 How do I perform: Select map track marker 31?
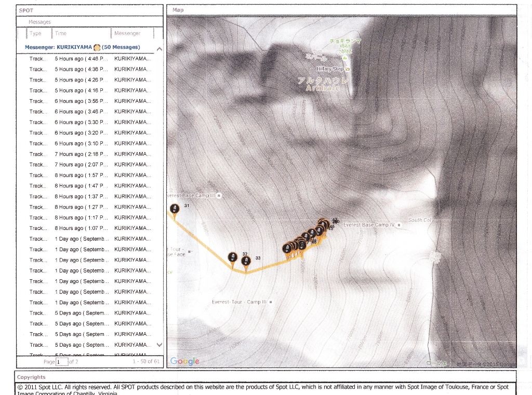pos(175,209)
